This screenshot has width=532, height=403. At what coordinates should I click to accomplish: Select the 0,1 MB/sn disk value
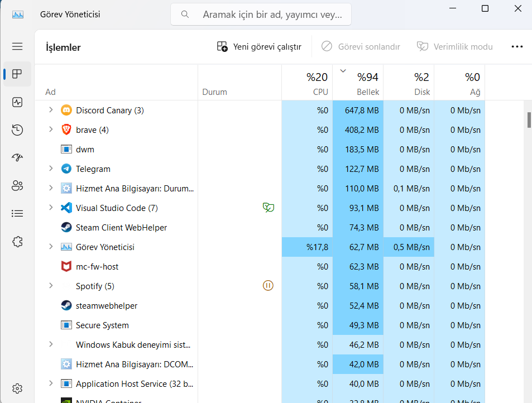[411, 189]
